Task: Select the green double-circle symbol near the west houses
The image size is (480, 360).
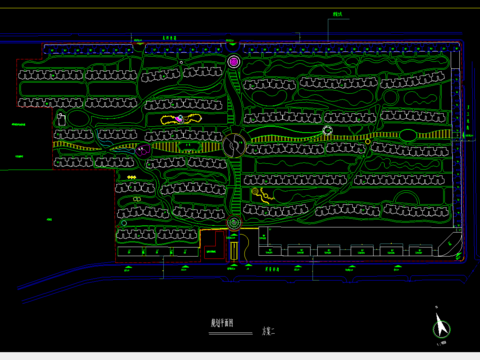Action: coord(137,199)
